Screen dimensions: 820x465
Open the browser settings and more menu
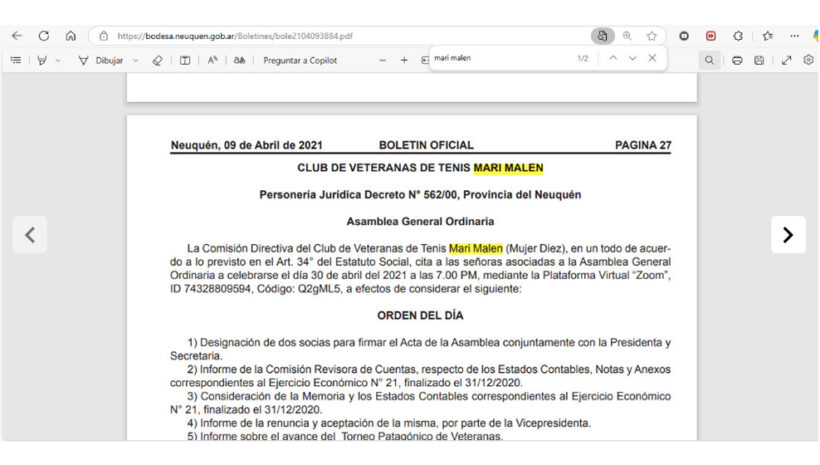[x=794, y=35]
